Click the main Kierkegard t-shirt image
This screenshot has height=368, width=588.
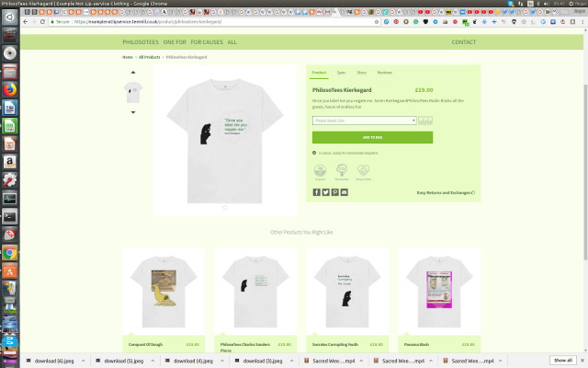(x=225, y=141)
